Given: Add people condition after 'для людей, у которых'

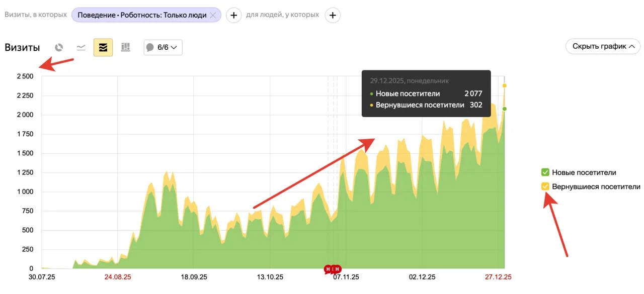Looking at the screenshot, I should (x=332, y=15).
